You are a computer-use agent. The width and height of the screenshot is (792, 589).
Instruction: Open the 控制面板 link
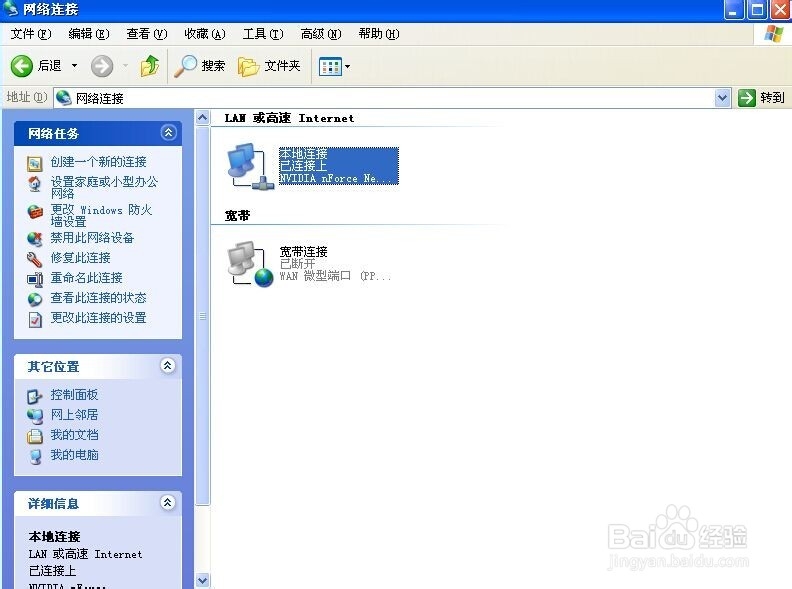coord(74,395)
